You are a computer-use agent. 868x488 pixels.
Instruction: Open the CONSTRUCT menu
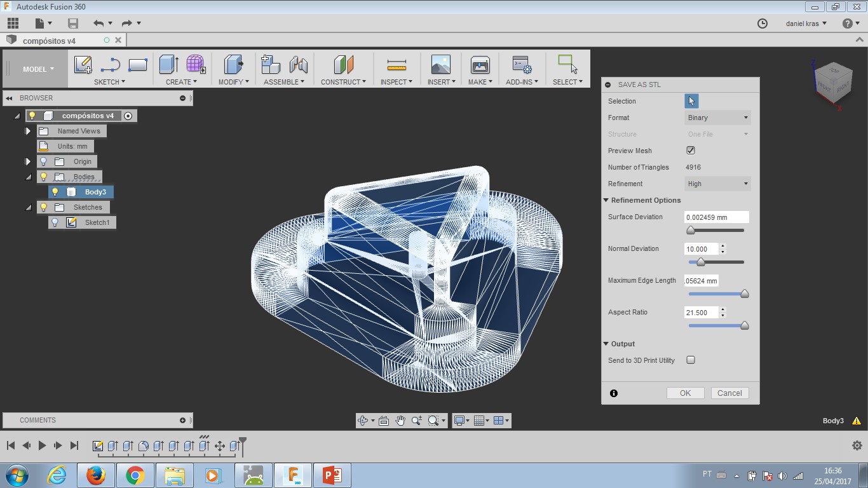tap(343, 82)
